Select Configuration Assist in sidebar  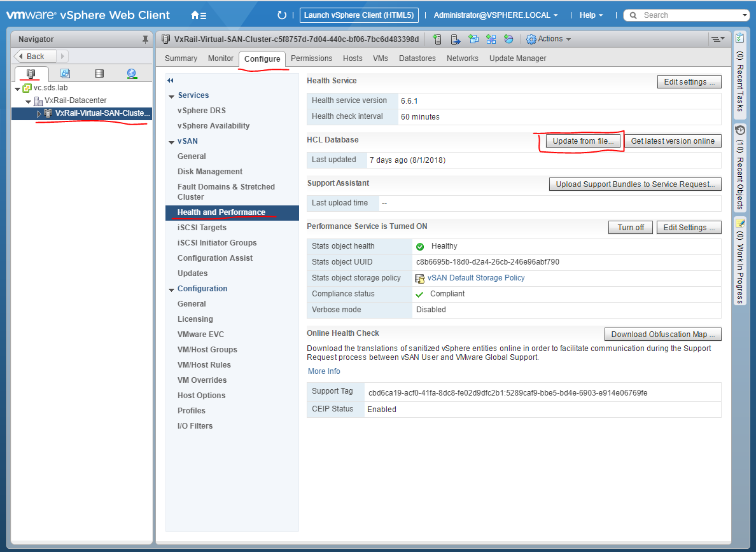[x=215, y=258]
